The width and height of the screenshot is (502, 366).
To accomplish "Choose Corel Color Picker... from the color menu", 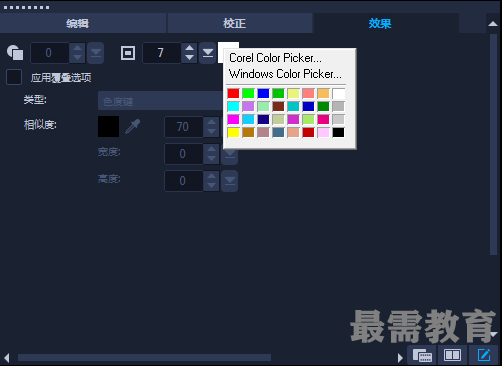I will pos(275,58).
